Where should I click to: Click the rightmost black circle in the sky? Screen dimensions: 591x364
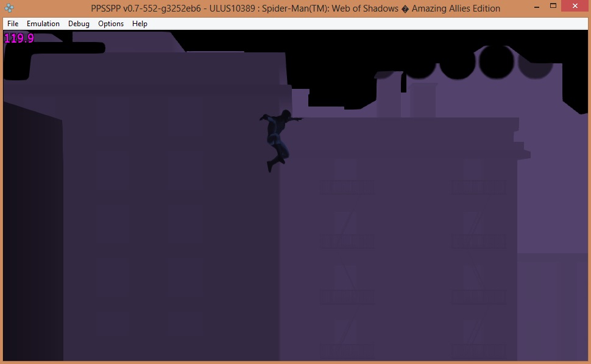(535, 63)
